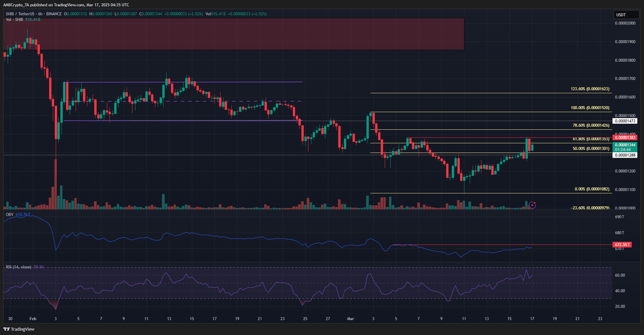Click the purple lightning event marker icon

pos(532,205)
